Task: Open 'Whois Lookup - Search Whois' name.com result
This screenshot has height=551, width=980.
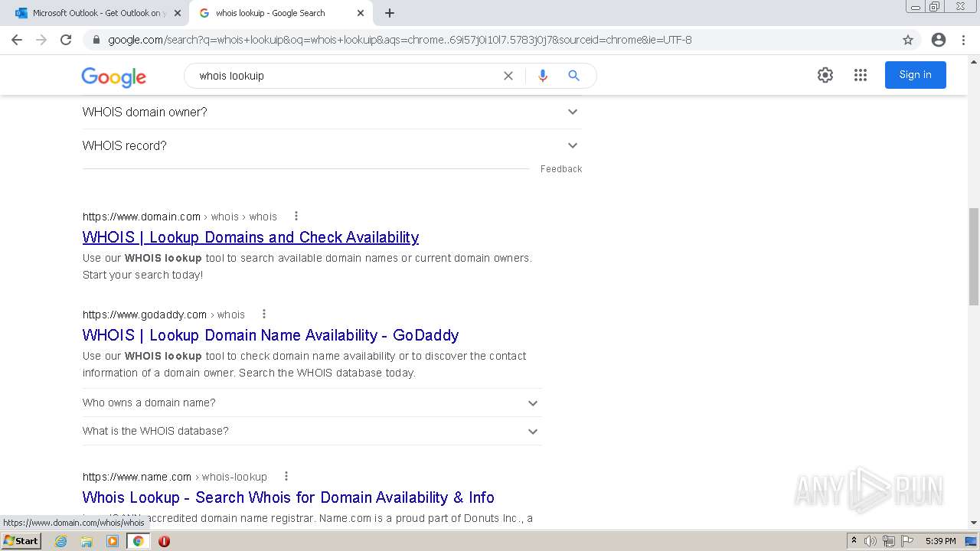Action: [288, 497]
